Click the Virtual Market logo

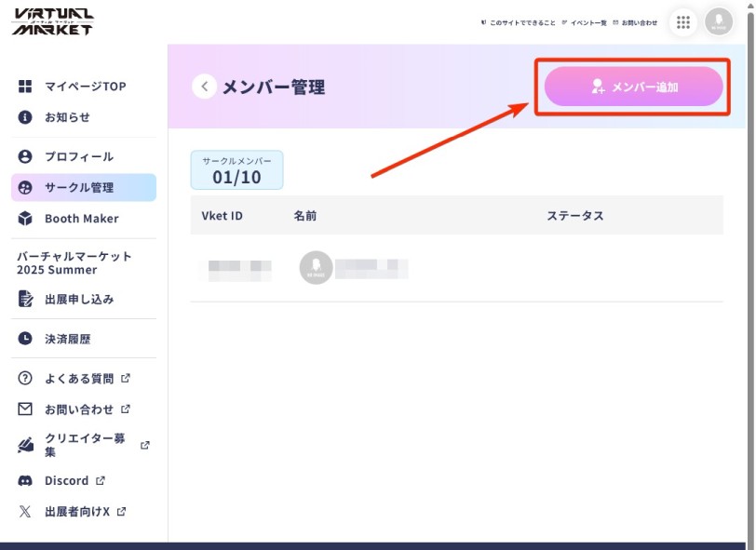pos(53,21)
